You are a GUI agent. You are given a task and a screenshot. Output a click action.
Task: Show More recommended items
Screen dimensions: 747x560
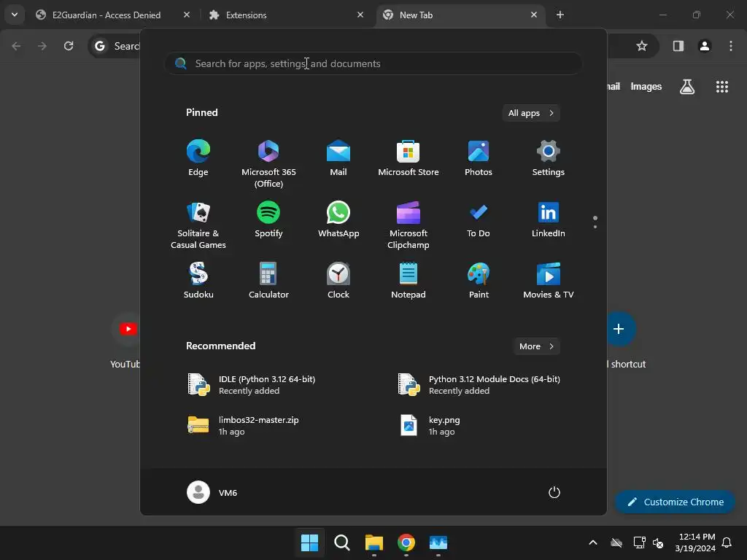536,346
